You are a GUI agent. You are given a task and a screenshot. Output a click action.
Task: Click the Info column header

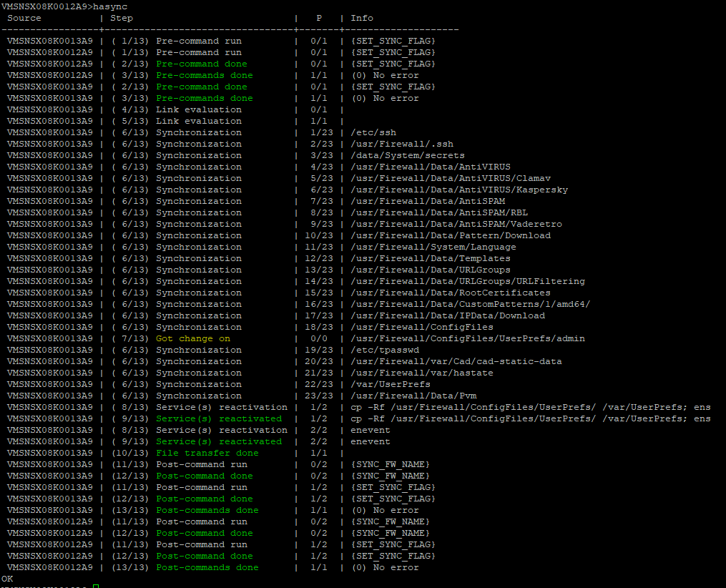coord(362,18)
